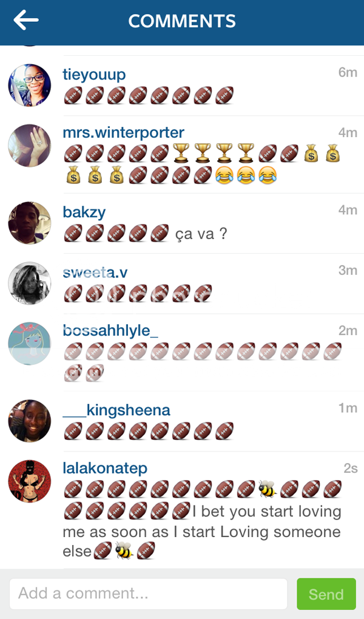Screen dimensions: 364x619
Task: Open lalakonatep's red avatar
Action: pos(30,481)
